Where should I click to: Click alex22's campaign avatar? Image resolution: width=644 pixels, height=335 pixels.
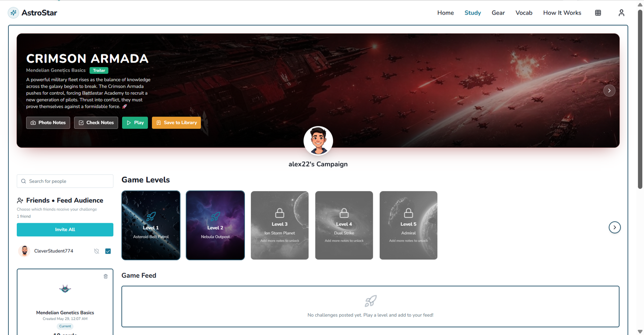(x=318, y=141)
